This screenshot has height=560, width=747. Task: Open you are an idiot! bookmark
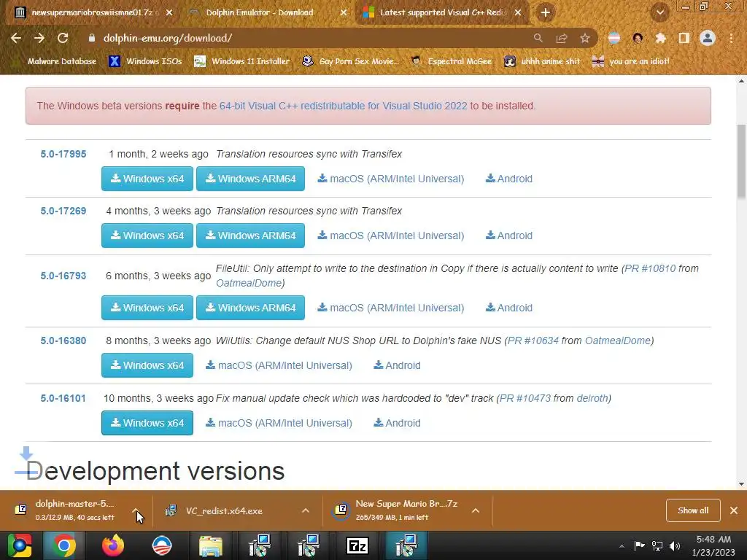click(x=631, y=61)
